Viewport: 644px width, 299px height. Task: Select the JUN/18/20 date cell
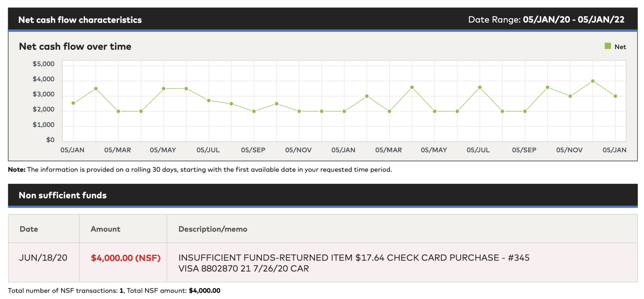click(43, 258)
